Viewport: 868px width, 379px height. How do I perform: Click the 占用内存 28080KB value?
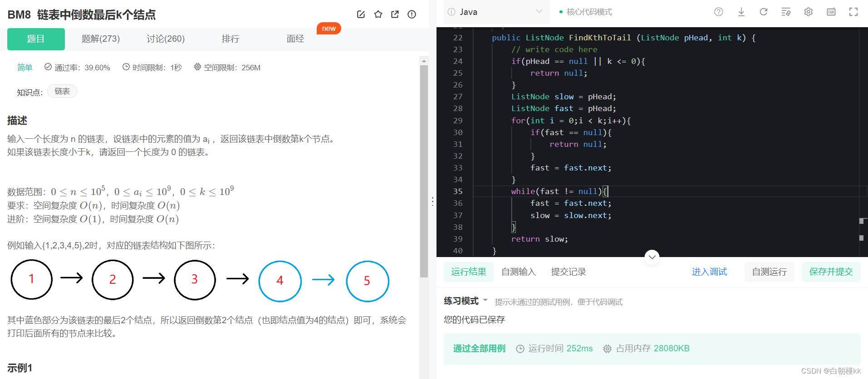click(x=646, y=348)
